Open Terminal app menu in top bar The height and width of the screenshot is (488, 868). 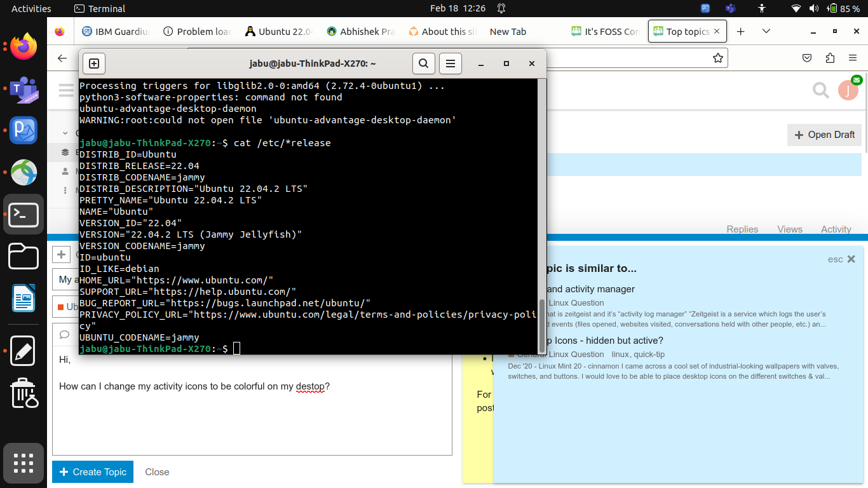tap(100, 8)
